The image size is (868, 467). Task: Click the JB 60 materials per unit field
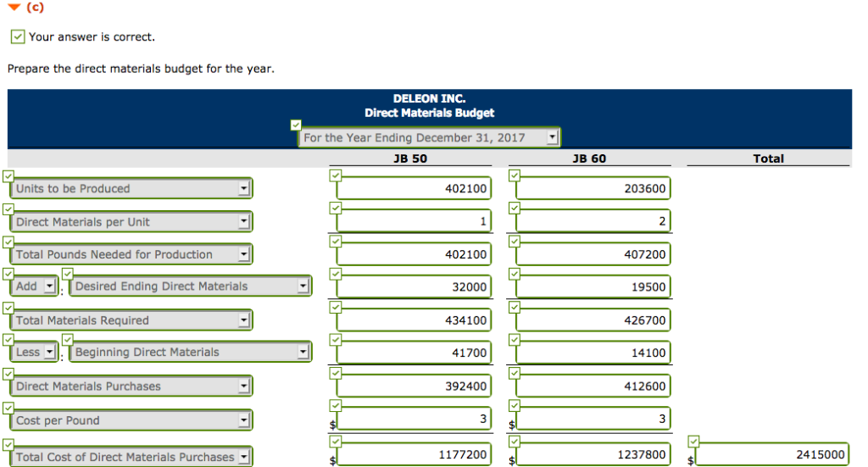593,221
